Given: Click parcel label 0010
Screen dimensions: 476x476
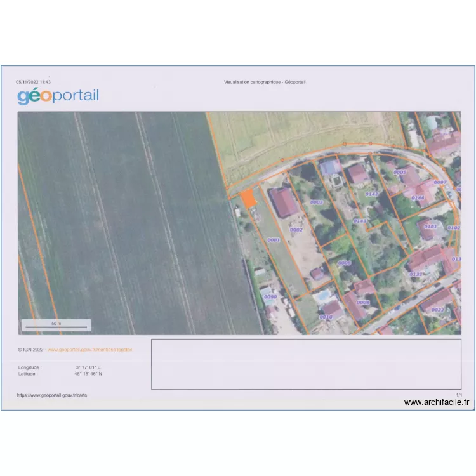Looking at the screenshot, I should pos(326,317).
